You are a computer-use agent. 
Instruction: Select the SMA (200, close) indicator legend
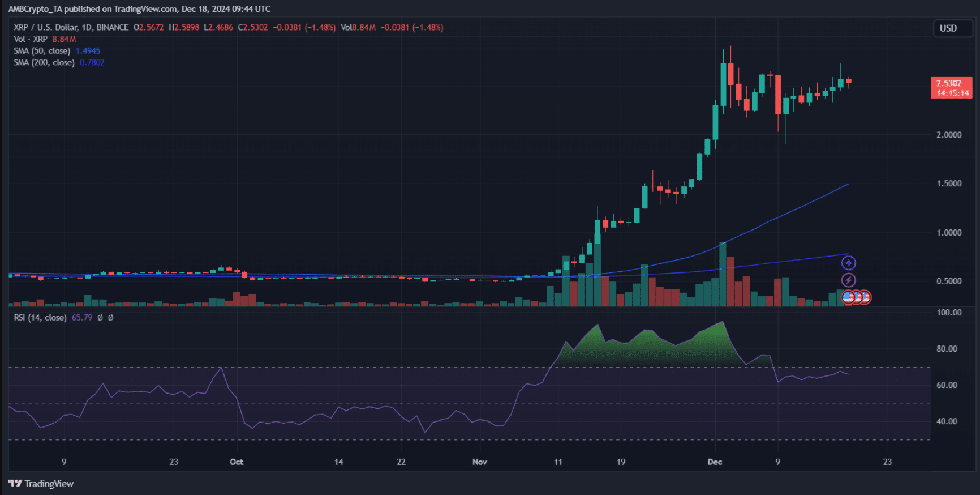pos(44,62)
